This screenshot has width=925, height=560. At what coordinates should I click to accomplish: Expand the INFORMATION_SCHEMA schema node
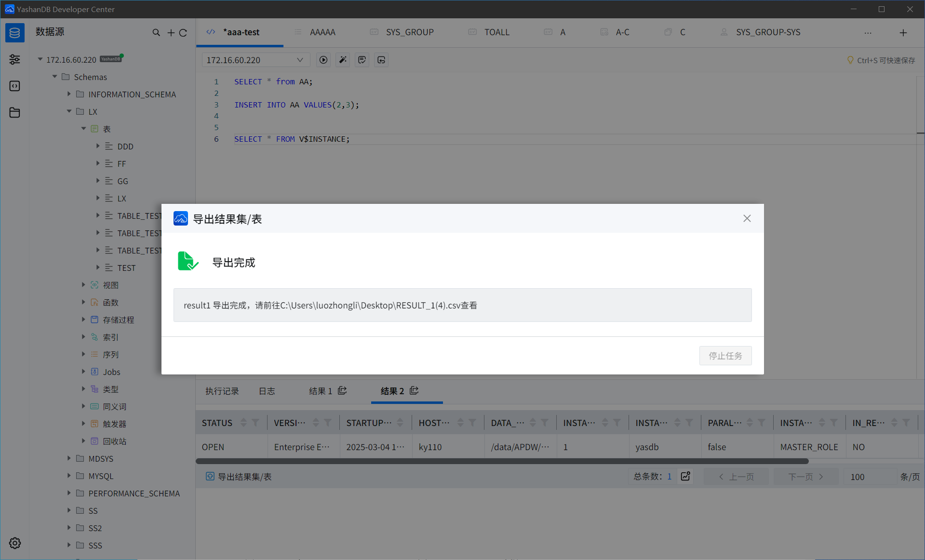coord(69,94)
